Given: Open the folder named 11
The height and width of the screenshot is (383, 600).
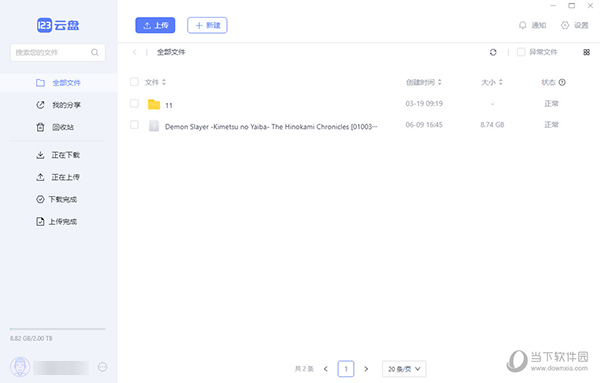Looking at the screenshot, I should point(169,105).
